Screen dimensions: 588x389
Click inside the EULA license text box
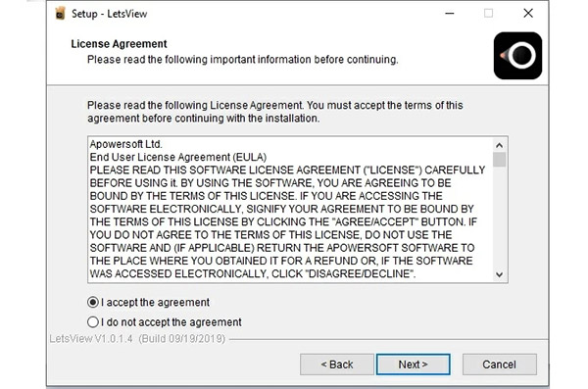click(291, 210)
